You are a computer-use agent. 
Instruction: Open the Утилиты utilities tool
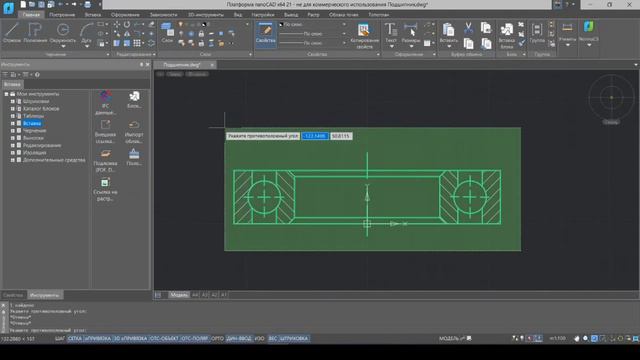(x=567, y=33)
